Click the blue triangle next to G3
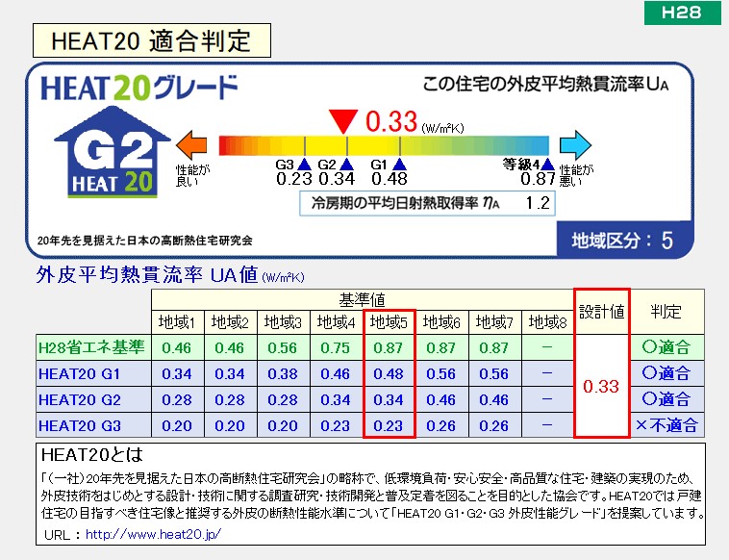This screenshot has width=729, height=560. pyautogui.click(x=304, y=165)
